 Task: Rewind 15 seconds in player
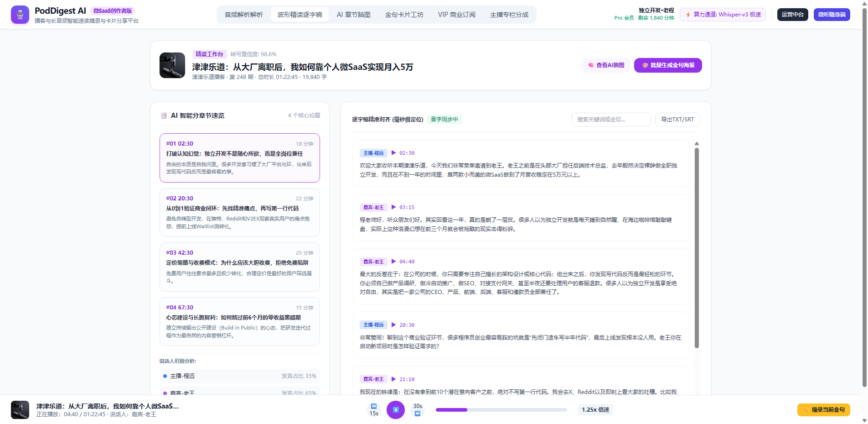point(374,410)
